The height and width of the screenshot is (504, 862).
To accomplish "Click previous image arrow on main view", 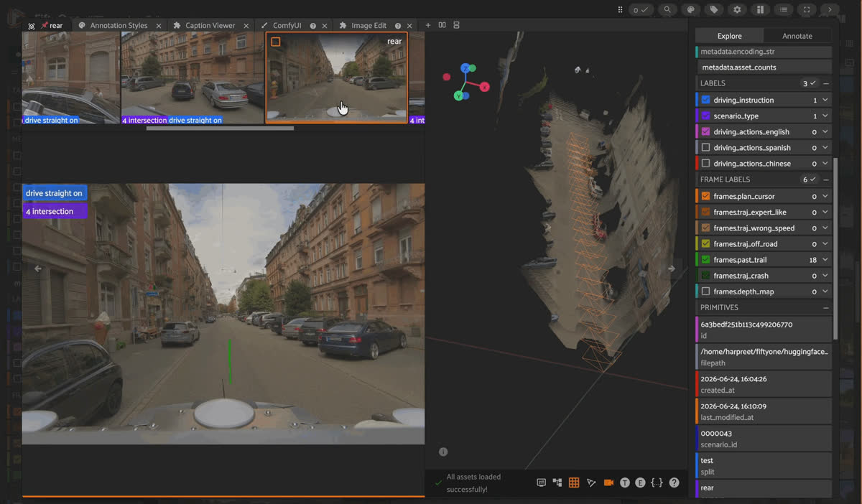I will click(37, 269).
